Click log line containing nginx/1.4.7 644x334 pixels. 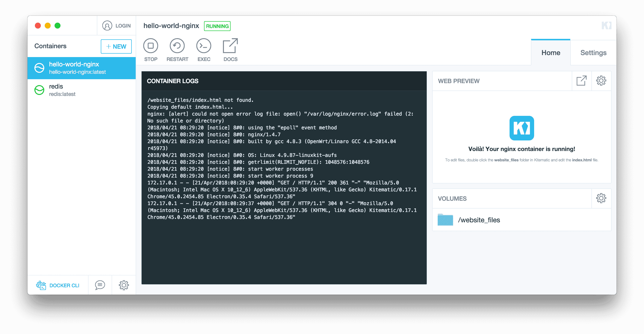214,134
